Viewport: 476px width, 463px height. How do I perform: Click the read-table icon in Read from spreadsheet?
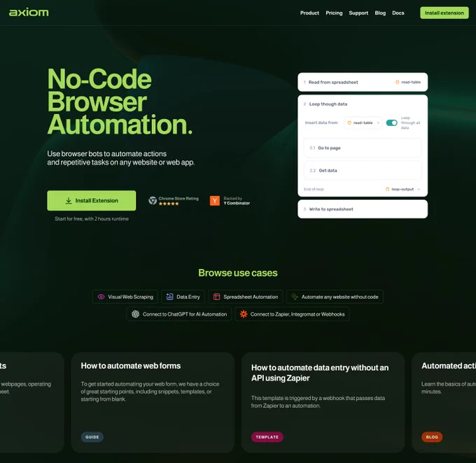point(397,82)
